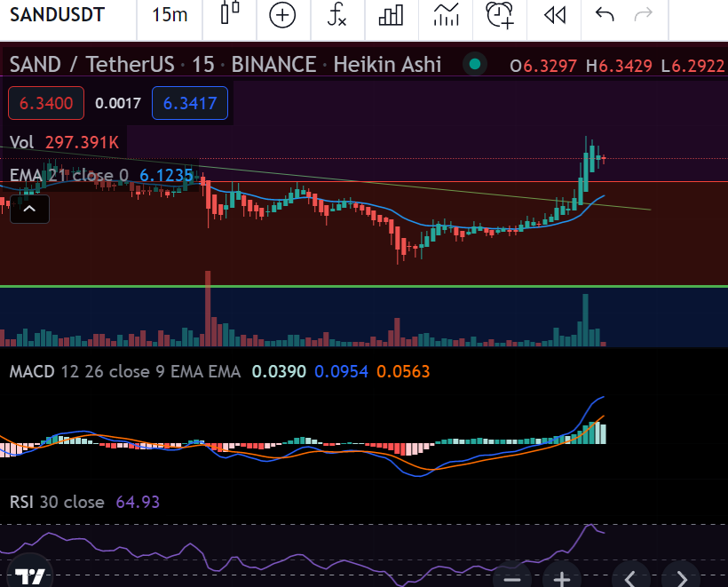Image resolution: width=728 pixels, height=587 pixels.
Task: Collapse the indicator legend with the caret
Action: click(29, 209)
